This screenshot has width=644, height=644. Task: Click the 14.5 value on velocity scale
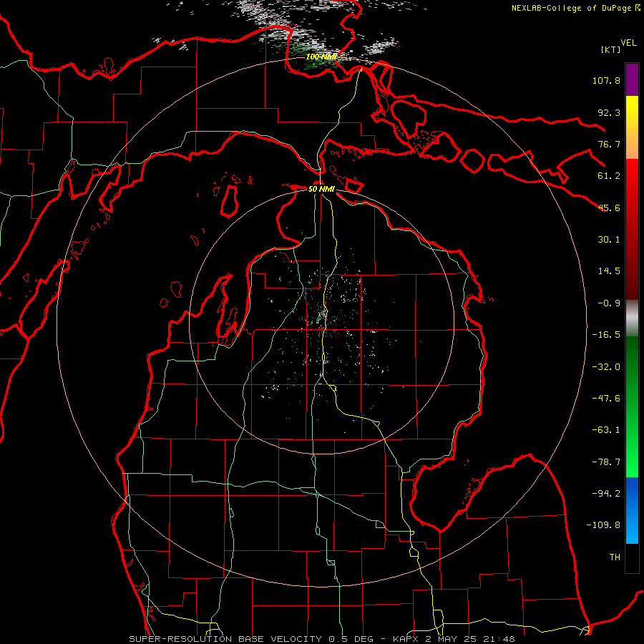pyautogui.click(x=609, y=271)
